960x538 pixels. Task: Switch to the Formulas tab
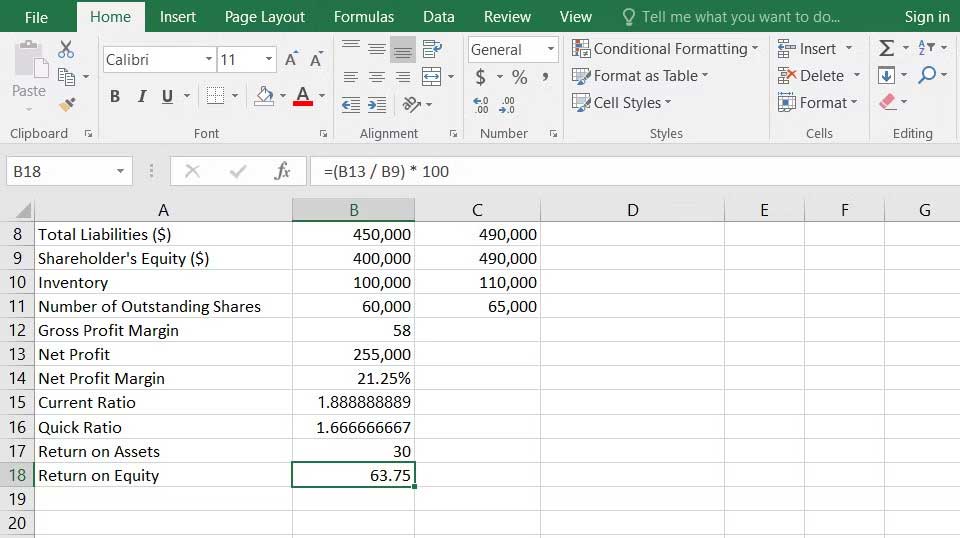tap(364, 17)
